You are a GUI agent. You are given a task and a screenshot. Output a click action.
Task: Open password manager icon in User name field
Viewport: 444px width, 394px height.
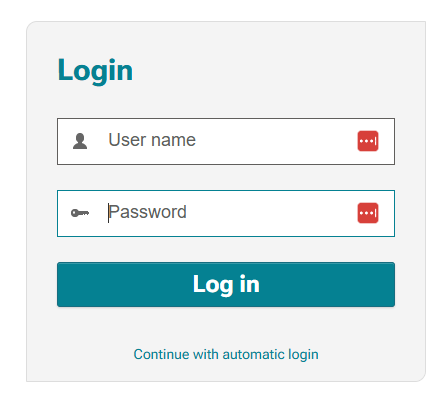[368, 141]
